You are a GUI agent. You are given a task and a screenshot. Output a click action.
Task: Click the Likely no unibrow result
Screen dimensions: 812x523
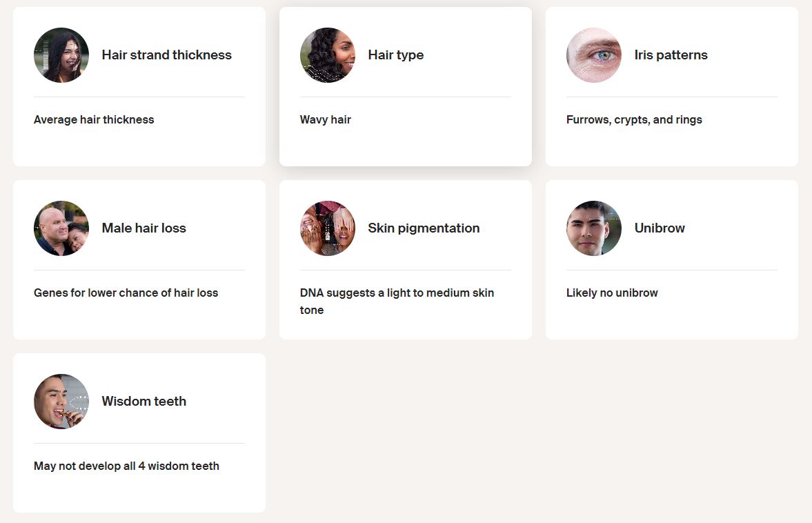pyautogui.click(x=612, y=293)
